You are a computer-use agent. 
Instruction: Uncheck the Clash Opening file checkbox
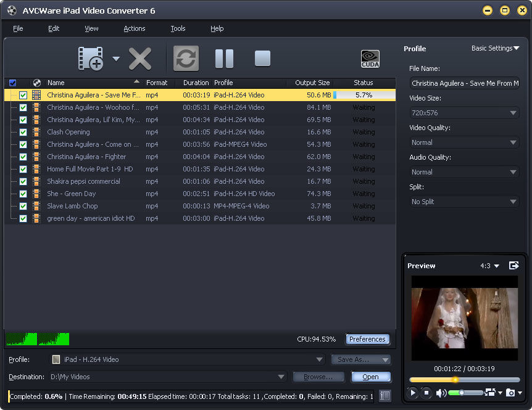point(23,132)
